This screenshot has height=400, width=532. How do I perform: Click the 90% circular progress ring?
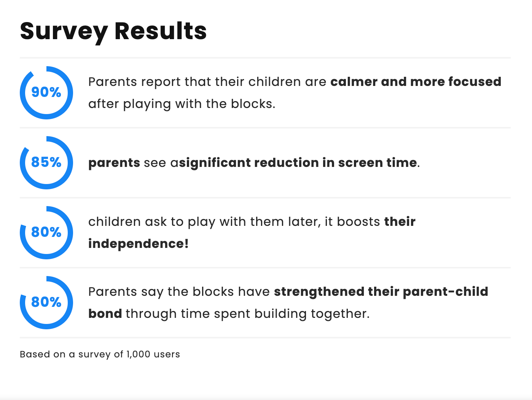pyautogui.click(x=46, y=93)
